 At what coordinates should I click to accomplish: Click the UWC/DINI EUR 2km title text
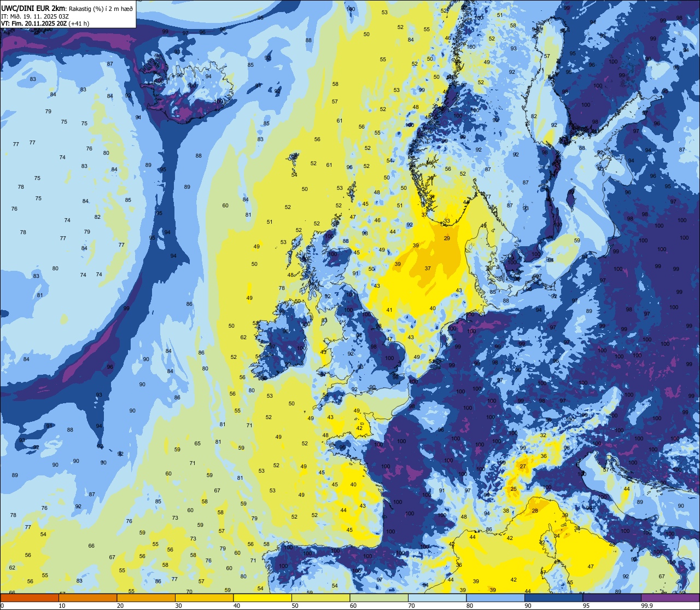33,8
